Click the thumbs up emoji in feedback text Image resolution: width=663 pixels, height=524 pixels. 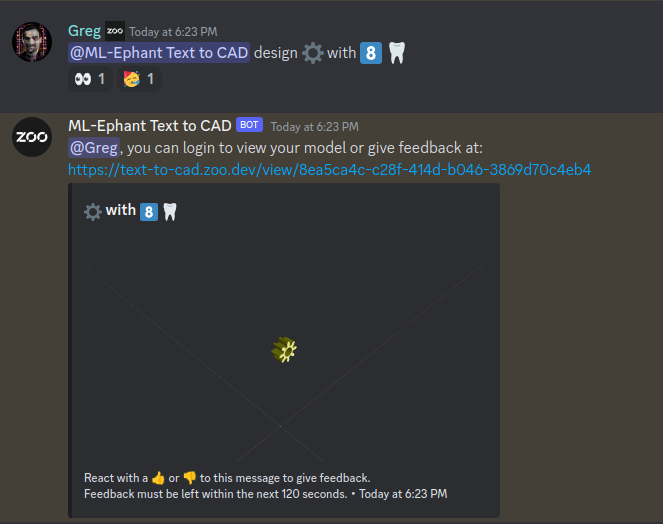coord(158,478)
